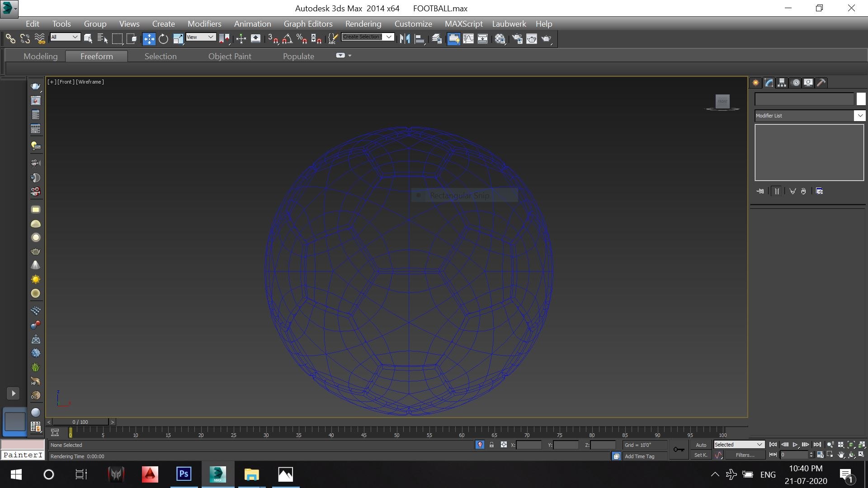The height and width of the screenshot is (488, 868).
Task: Choose the Select and Uniform Scale tool
Action: click(178, 39)
